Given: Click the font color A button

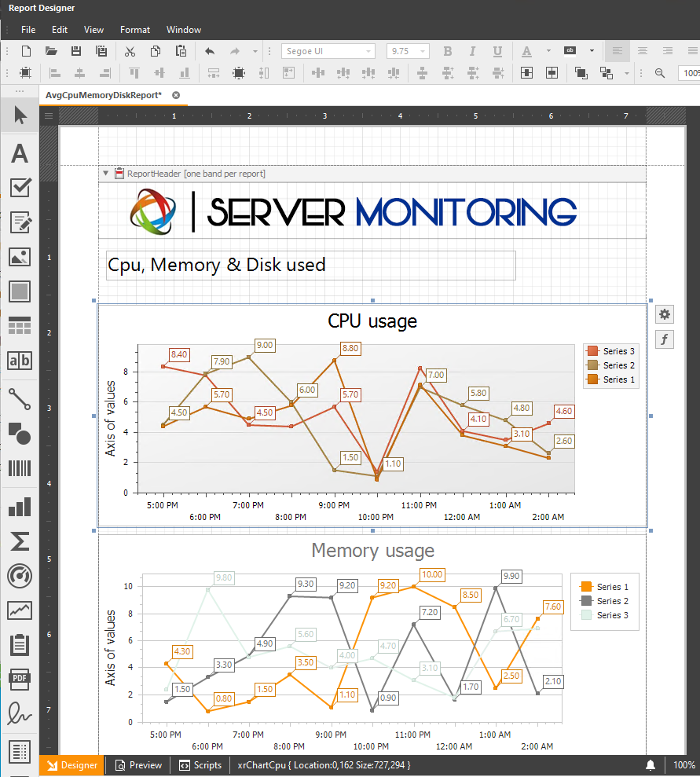Looking at the screenshot, I should point(526,51).
